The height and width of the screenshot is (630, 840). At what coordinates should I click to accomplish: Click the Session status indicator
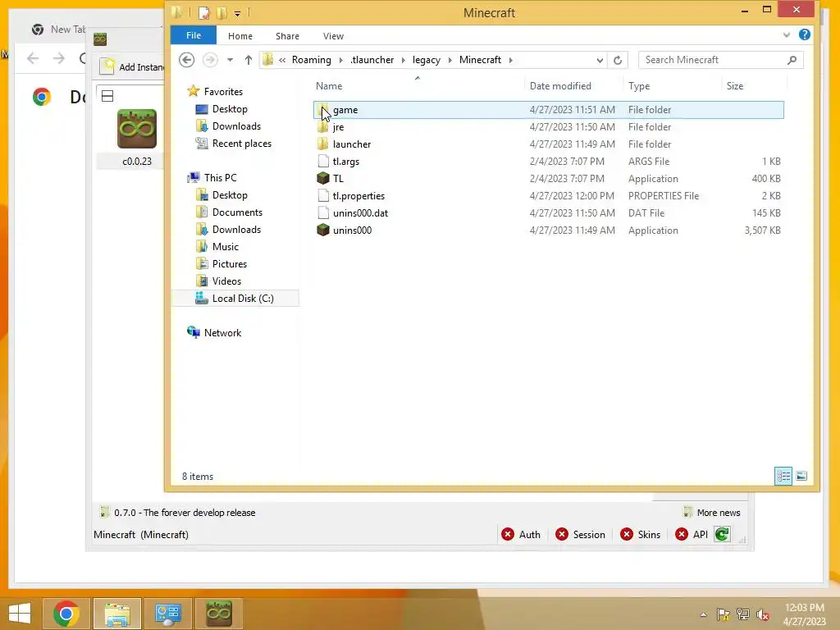[x=580, y=534]
